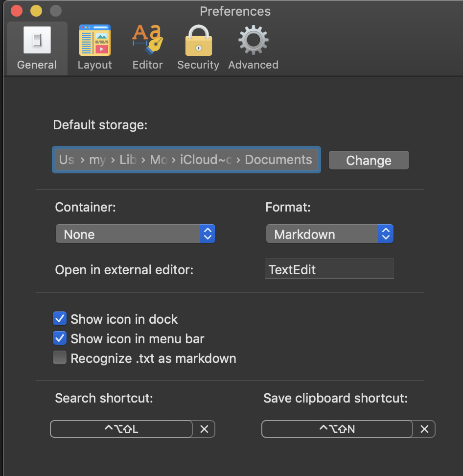Click the Lib segment in storage path

click(x=128, y=160)
